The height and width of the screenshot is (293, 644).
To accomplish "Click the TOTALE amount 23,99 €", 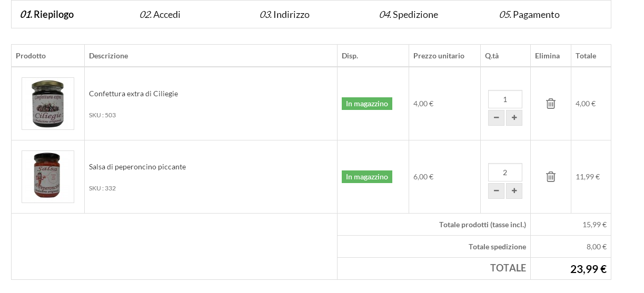I will coord(588,269).
